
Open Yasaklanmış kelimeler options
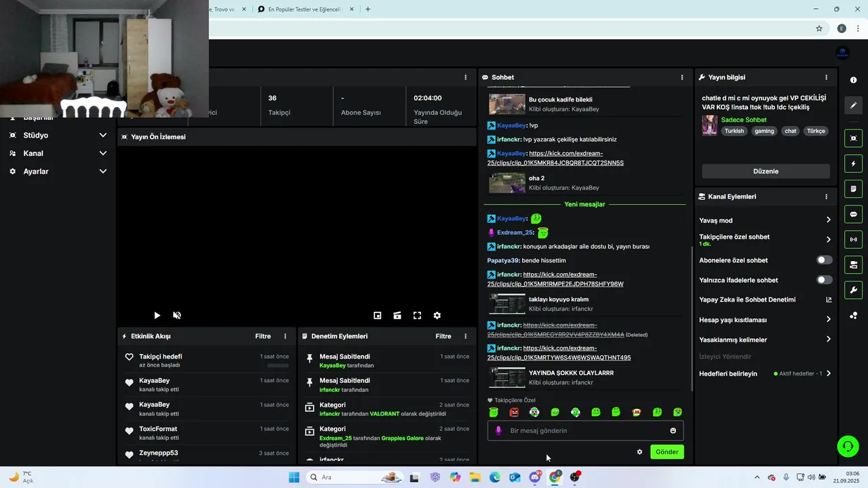(765, 340)
